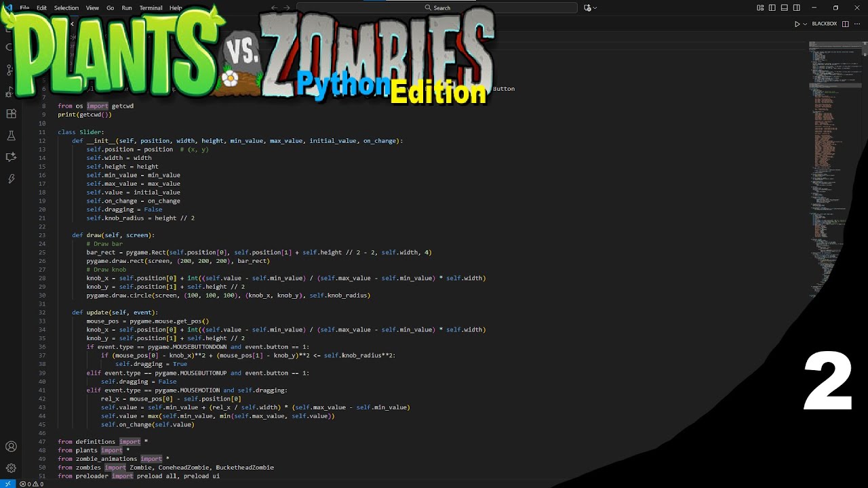Click the Copilot icon in title bar

click(x=587, y=8)
